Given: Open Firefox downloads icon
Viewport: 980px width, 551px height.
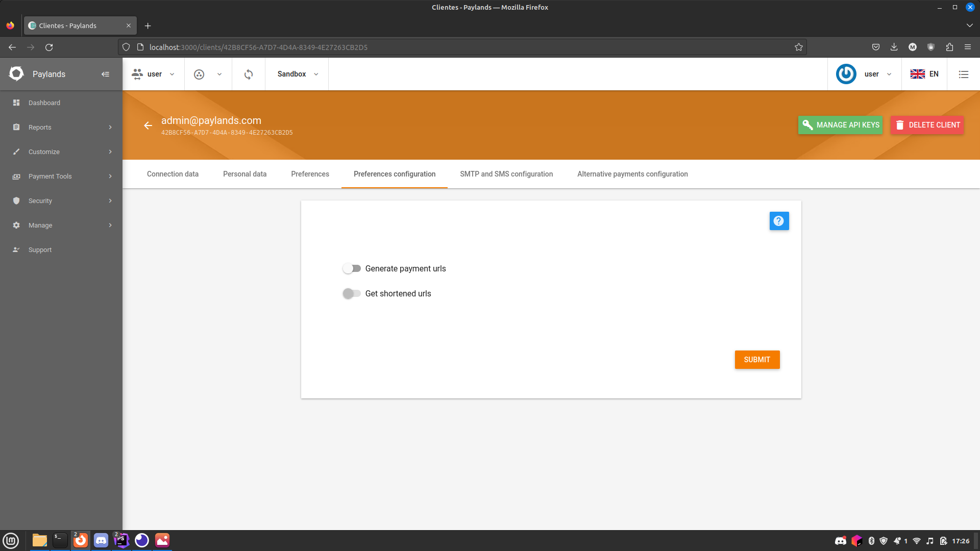Looking at the screenshot, I should 894,47.
